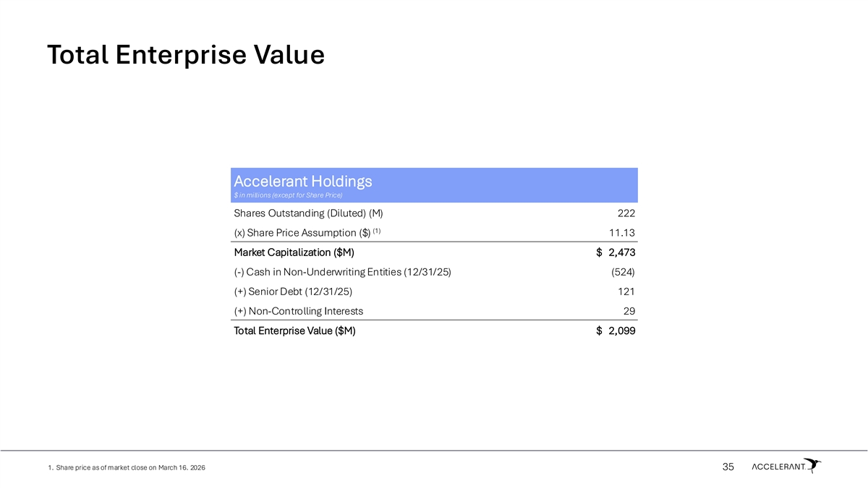Click the "Shares Outstanding (Diluted) (M)" row label
868x489 pixels.
coord(308,213)
